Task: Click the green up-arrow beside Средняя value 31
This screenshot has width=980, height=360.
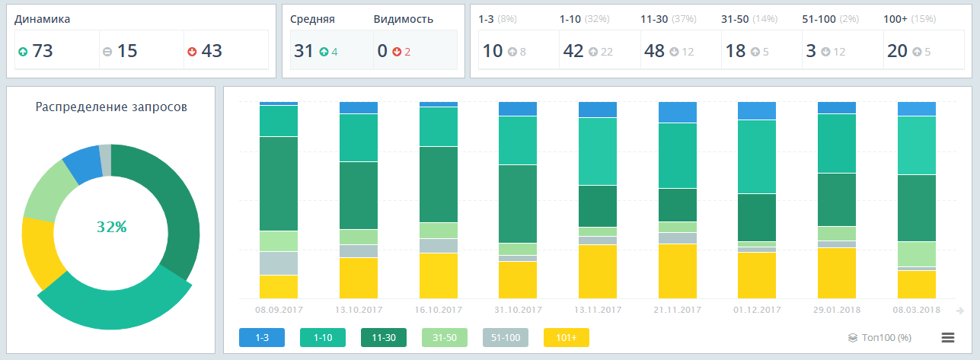Action: (324, 52)
